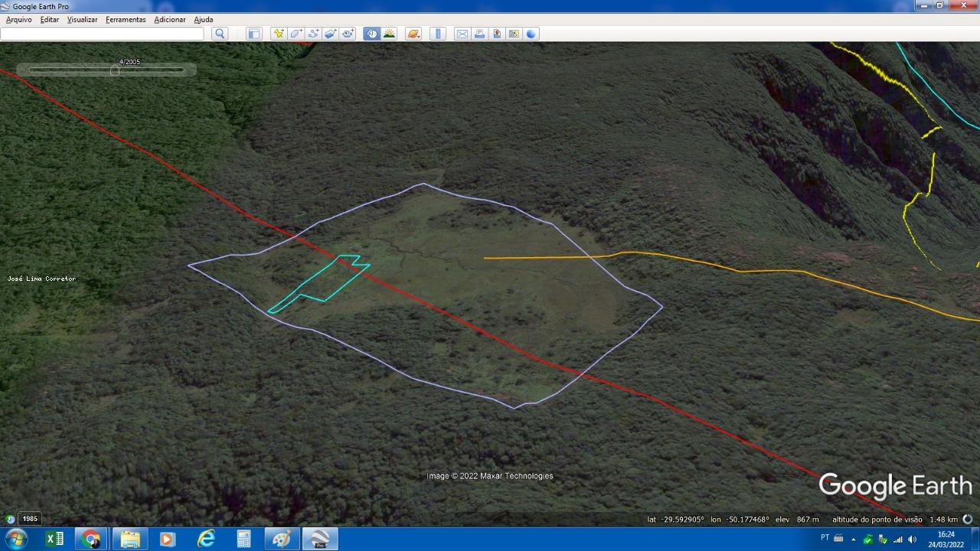Screen dimensions: 980x551
Task: Toggle sunlight across the landscape
Action: pyautogui.click(x=389, y=34)
